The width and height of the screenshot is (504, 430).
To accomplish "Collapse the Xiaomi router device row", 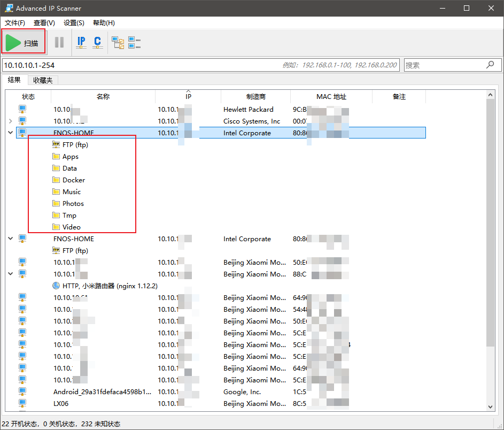I will [11, 273].
